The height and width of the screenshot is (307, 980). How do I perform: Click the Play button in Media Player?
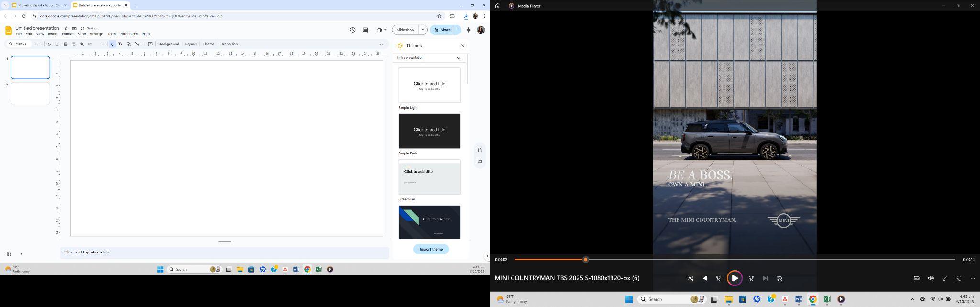(735, 278)
